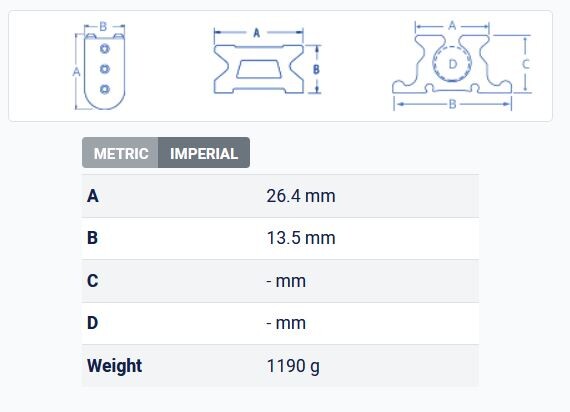Image resolution: width=570 pixels, height=412 pixels.
Task: Click the 26.4 mm value
Action: (x=301, y=196)
